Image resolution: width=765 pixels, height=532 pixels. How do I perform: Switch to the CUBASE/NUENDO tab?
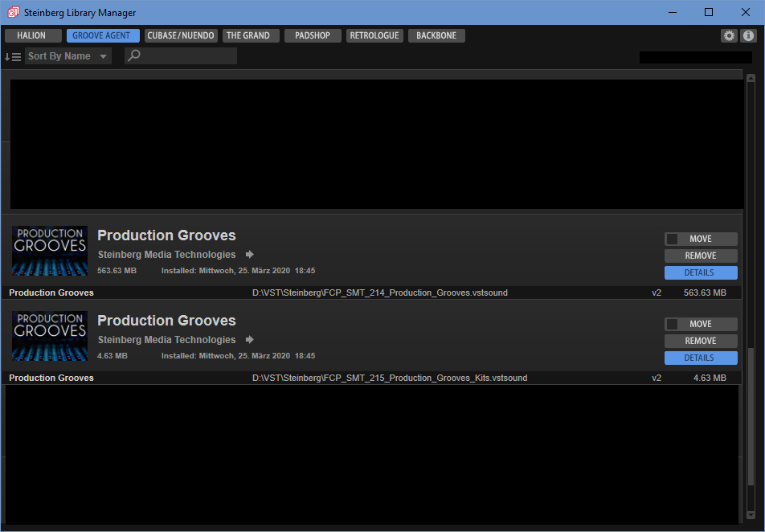[x=182, y=36]
